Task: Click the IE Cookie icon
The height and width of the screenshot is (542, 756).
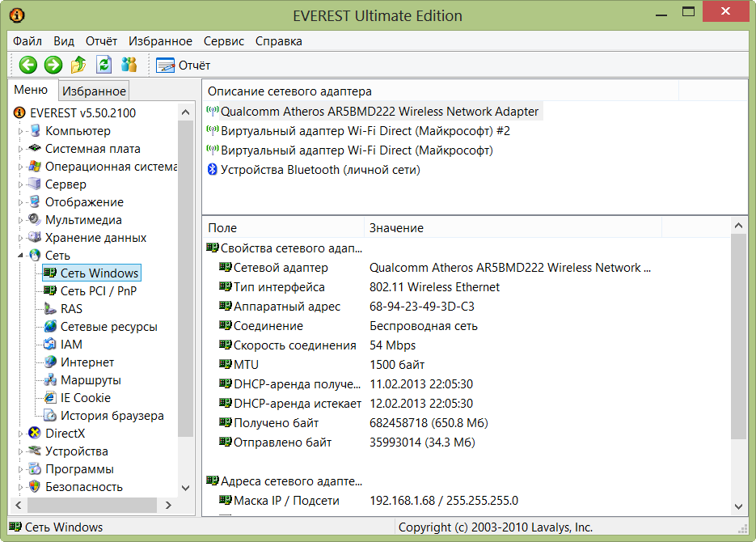Action: pyautogui.click(x=50, y=397)
